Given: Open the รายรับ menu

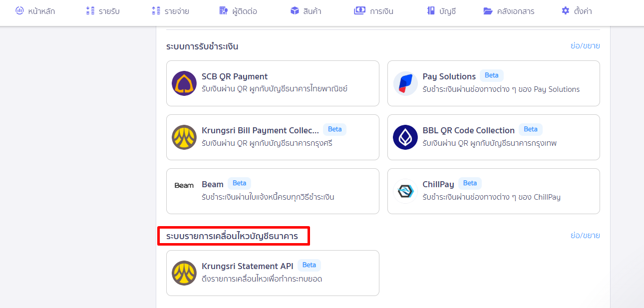Looking at the screenshot, I should (x=103, y=11).
